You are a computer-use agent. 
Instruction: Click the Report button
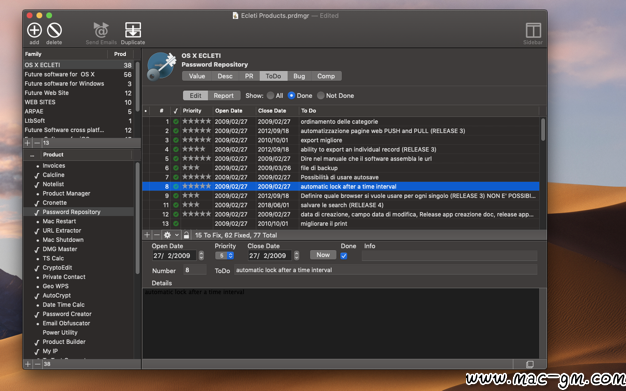tap(224, 95)
